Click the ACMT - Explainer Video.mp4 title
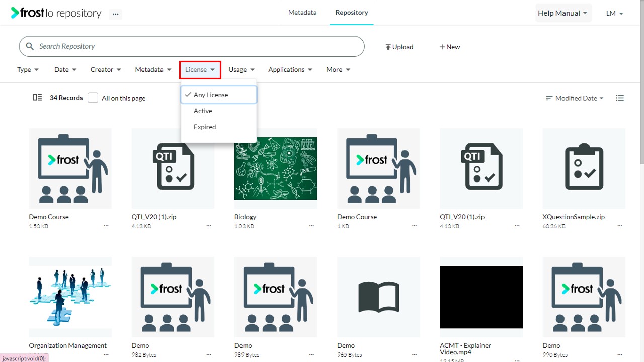644x362 pixels. click(x=465, y=349)
